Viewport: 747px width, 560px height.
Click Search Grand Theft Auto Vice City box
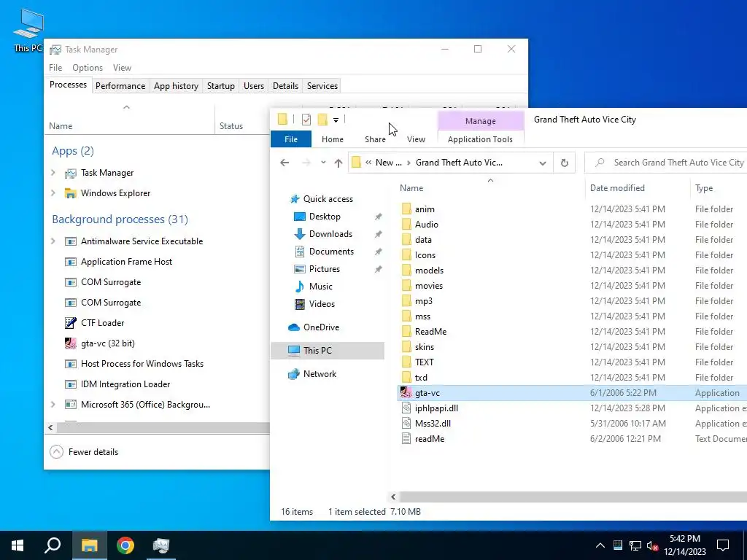[x=667, y=163]
